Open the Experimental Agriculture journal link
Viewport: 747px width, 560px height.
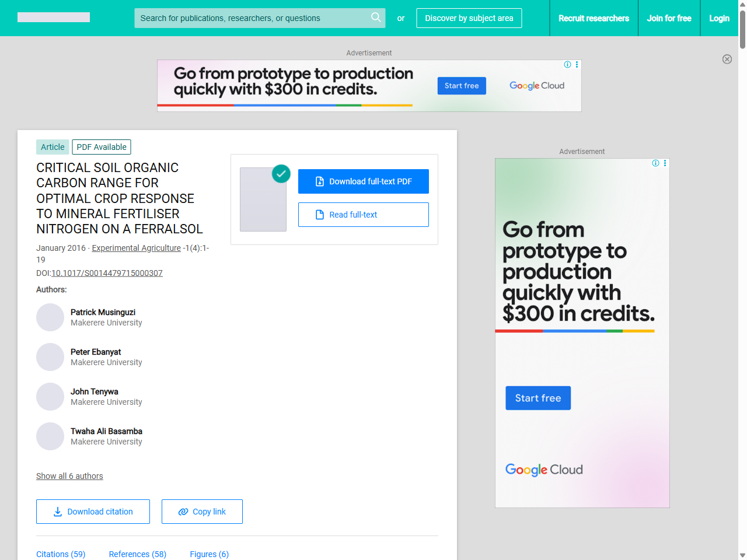click(x=136, y=248)
